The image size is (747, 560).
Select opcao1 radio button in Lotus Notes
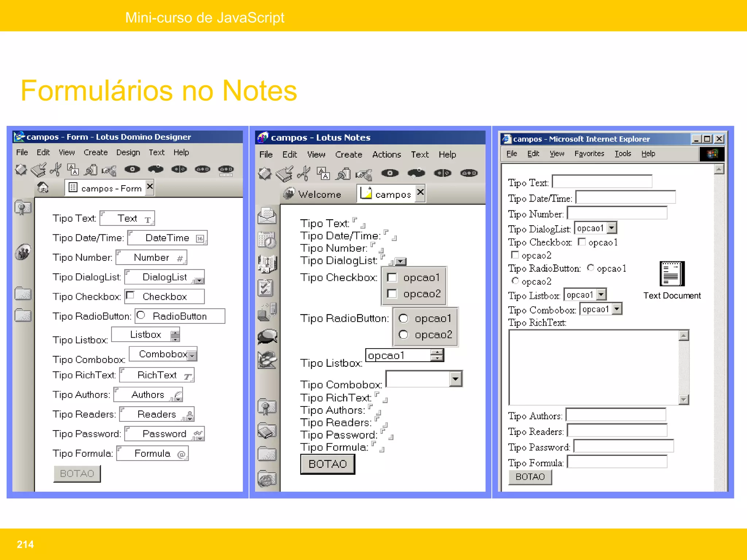403,318
